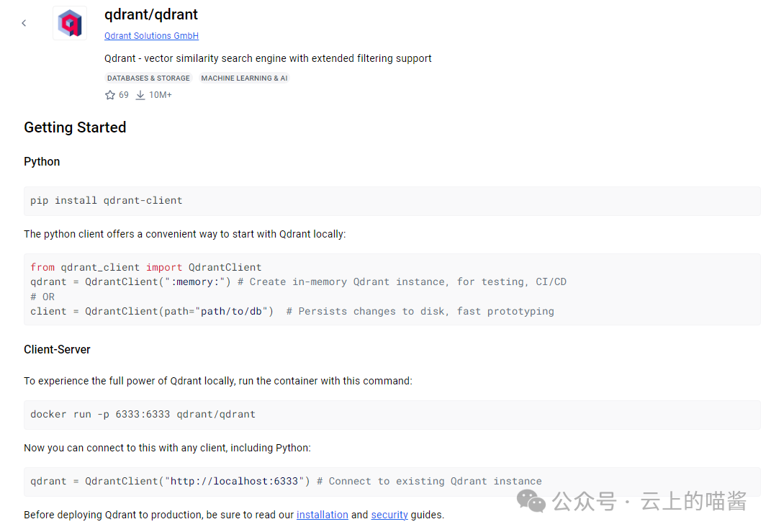Click the 69 stars count
This screenshot has width=771, height=532.
pyautogui.click(x=123, y=95)
